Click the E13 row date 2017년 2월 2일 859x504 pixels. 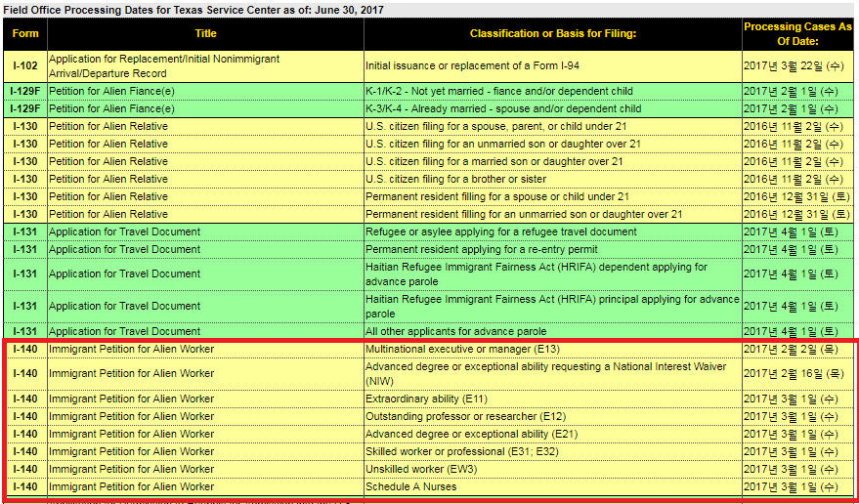coord(791,349)
